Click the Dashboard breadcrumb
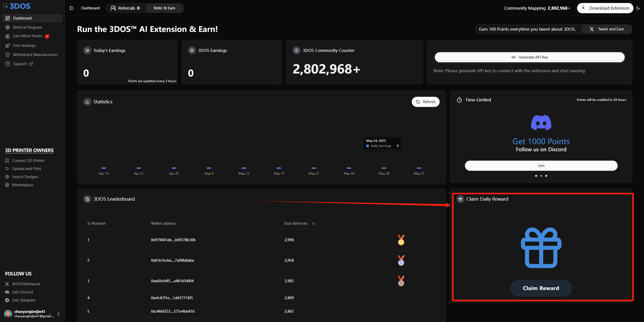This screenshot has height=322, width=644. pos(90,8)
